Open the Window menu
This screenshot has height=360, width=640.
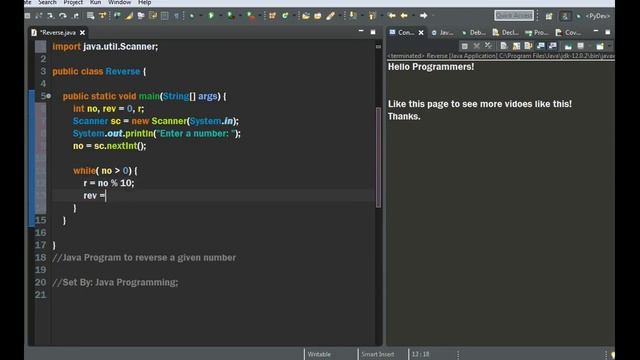[x=120, y=2]
